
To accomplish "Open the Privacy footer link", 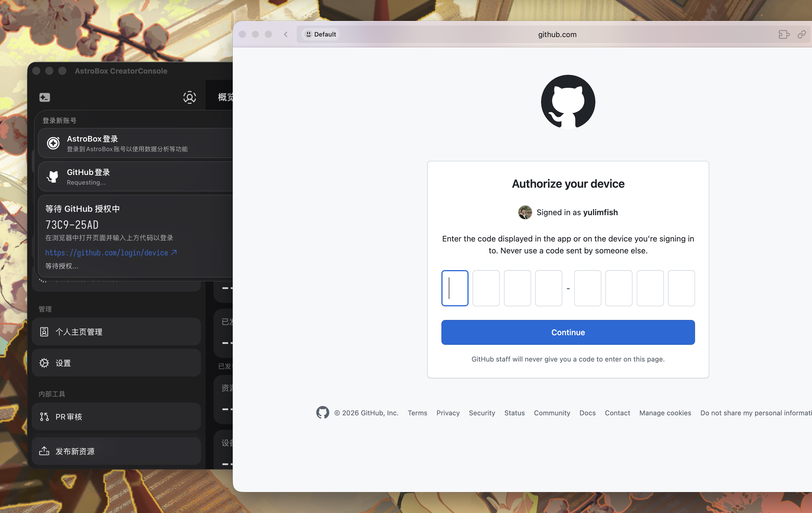I will coord(448,413).
